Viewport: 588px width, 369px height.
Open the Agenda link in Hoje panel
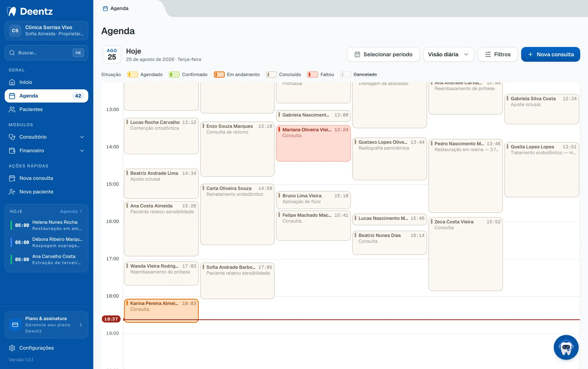71,211
